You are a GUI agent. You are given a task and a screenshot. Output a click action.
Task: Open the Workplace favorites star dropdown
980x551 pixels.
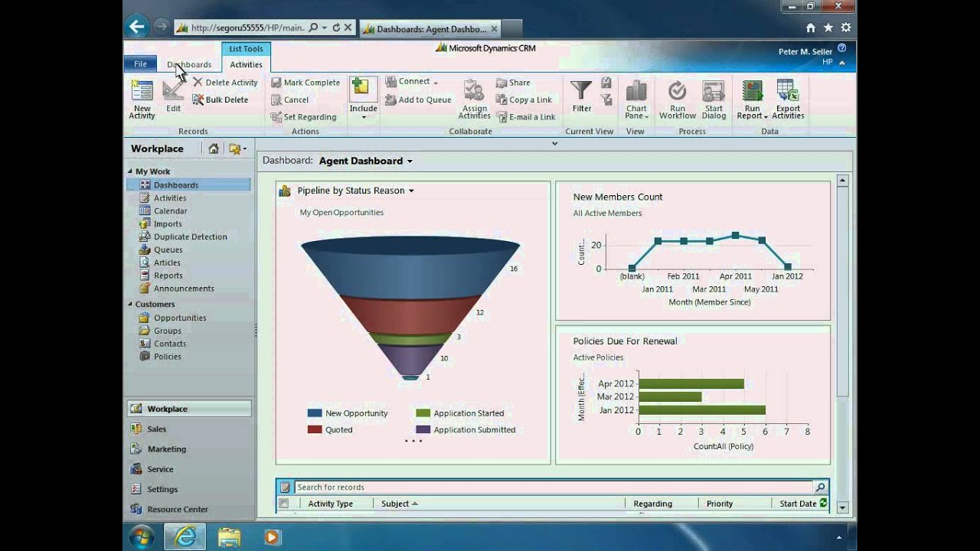coord(237,148)
